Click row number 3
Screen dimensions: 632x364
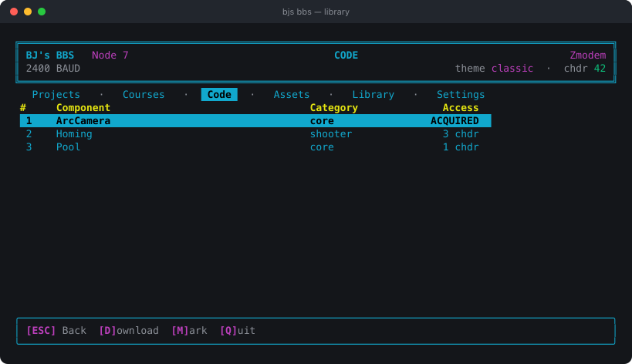[29, 147]
